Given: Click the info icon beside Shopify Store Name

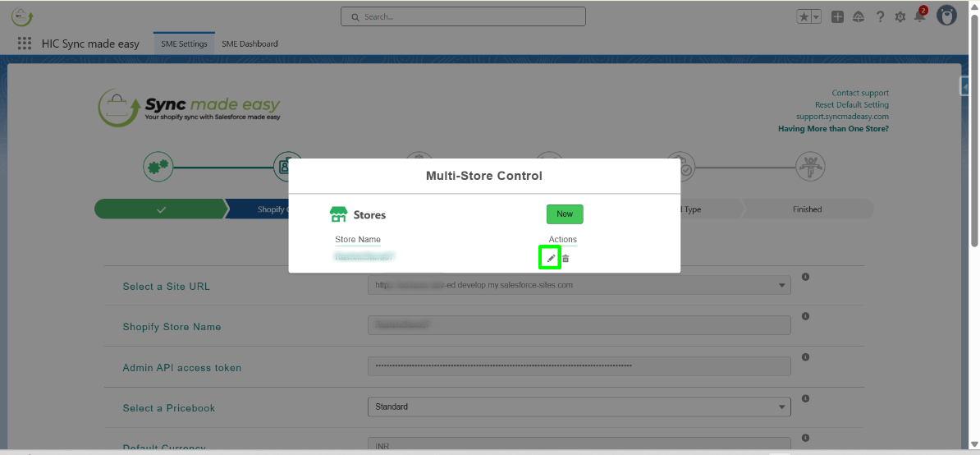Looking at the screenshot, I should [805, 317].
